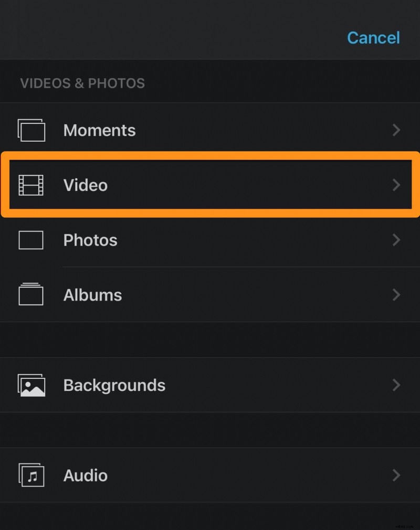The height and width of the screenshot is (530, 420).
Task: Select the Photos square icon
Action: click(31, 240)
